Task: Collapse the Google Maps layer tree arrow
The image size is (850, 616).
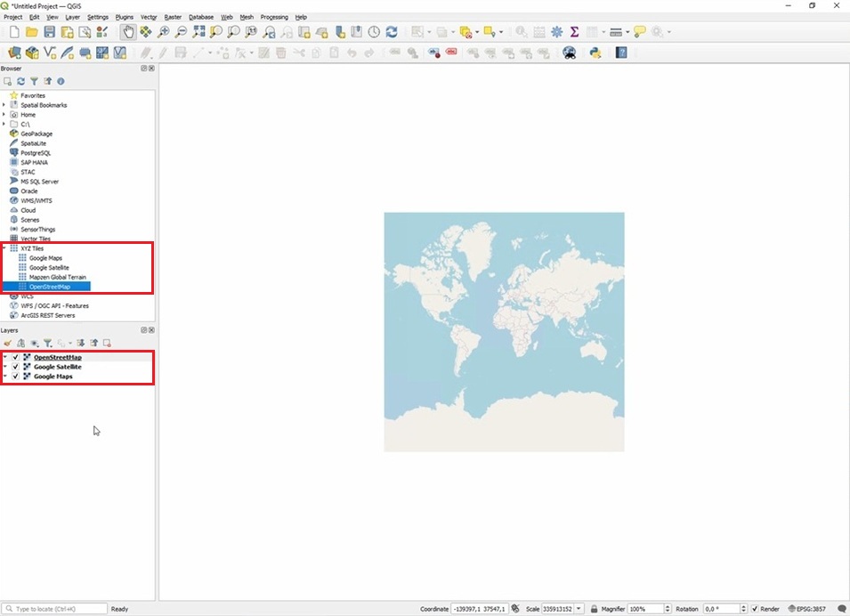Action: [x=4, y=377]
